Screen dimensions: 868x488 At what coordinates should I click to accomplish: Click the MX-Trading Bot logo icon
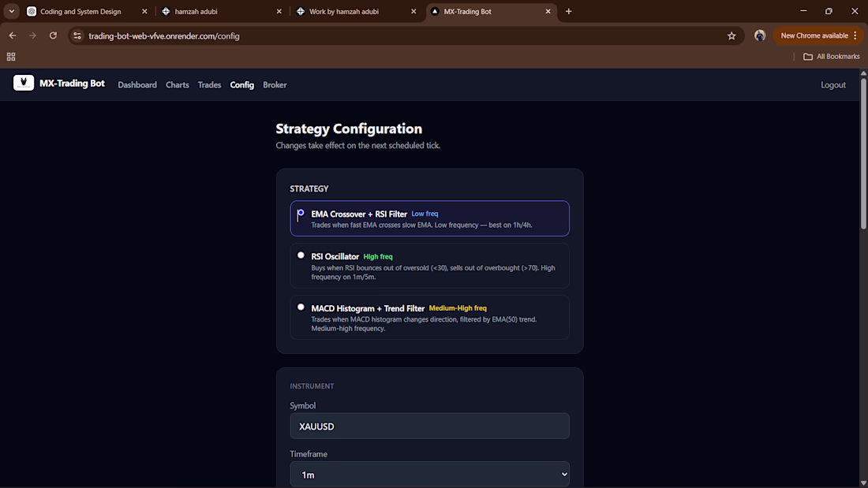24,83
